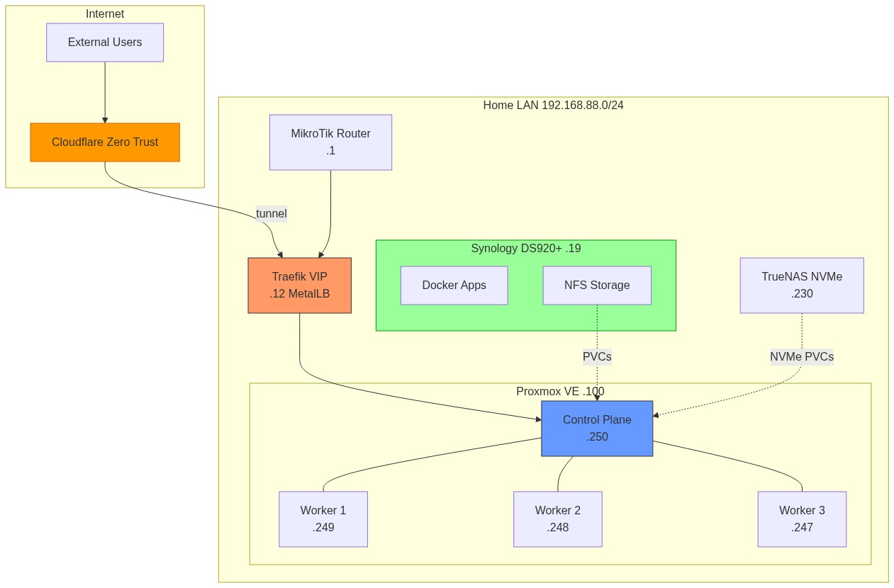Click the Internet container title

coord(104,13)
